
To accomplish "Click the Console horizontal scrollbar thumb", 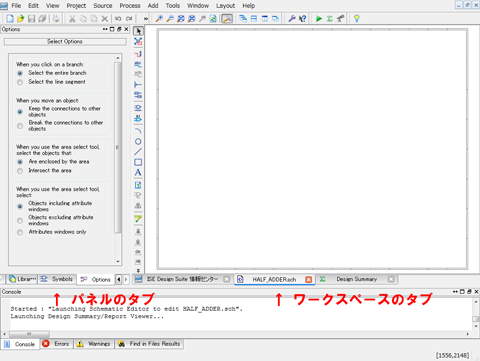I will tap(29, 334).
